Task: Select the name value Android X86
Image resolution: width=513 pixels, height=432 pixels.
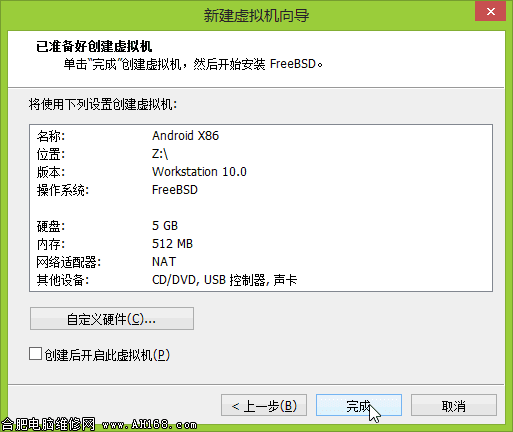Action: click(x=185, y=136)
